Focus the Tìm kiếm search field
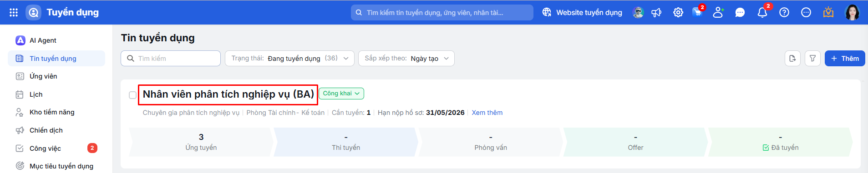 (171, 58)
